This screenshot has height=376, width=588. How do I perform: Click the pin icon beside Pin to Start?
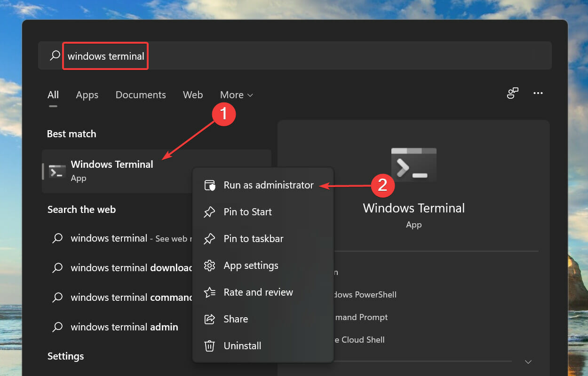(209, 212)
